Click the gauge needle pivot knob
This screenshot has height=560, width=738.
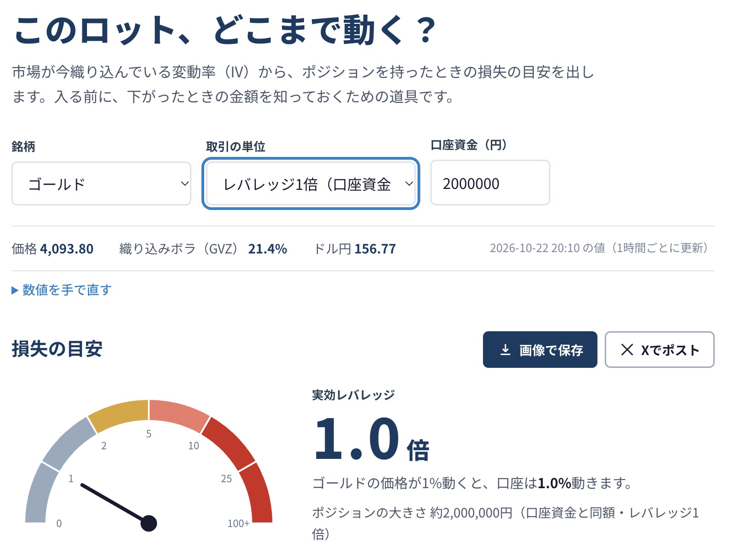149,523
